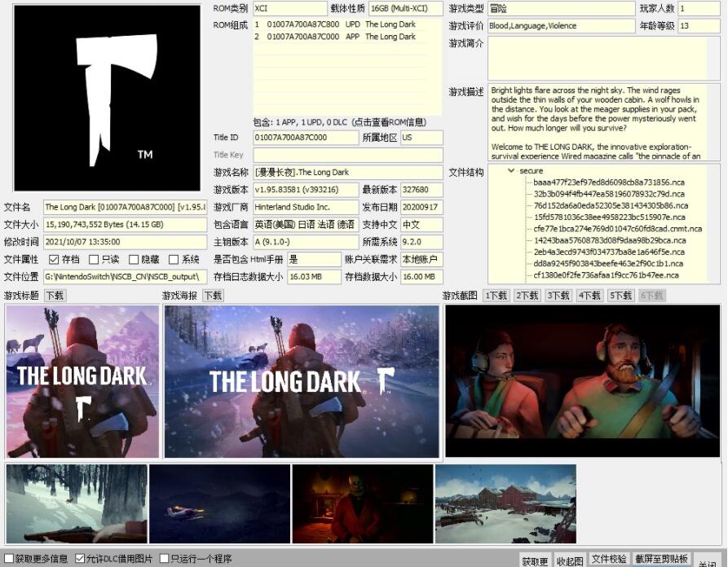Collapse the secure folder tree node
Viewport: 728px width, 567px height.
(511, 171)
